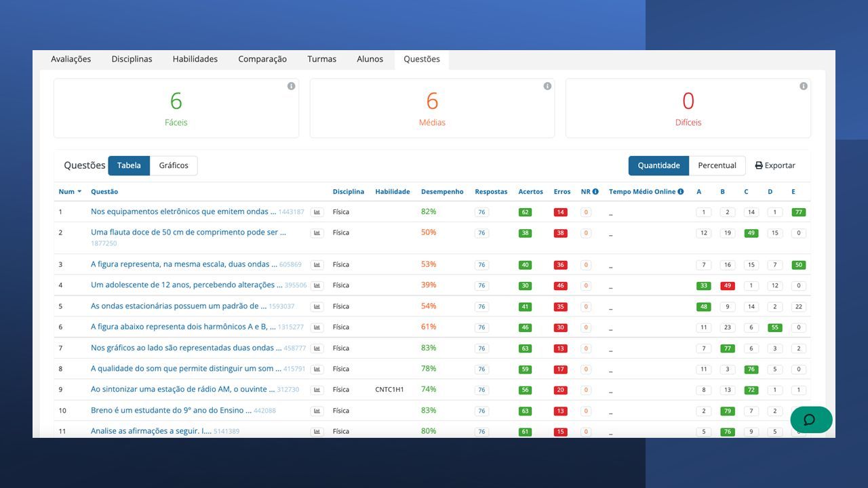Click red option B badge 49 in row 4
Screen dimensions: 868x488
point(728,286)
